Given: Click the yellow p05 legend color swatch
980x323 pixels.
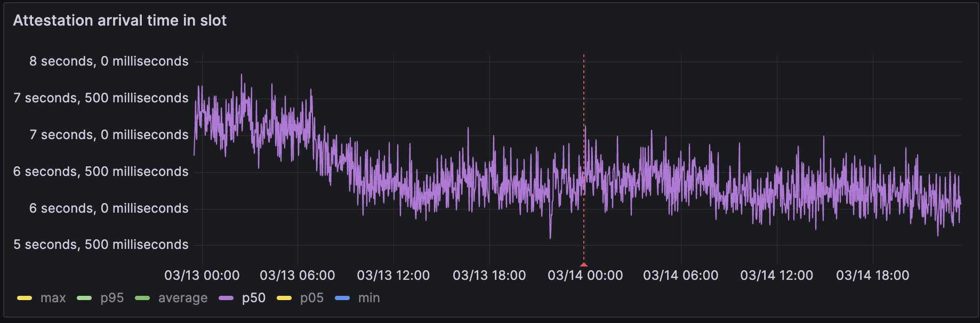Looking at the screenshot, I should (x=284, y=298).
